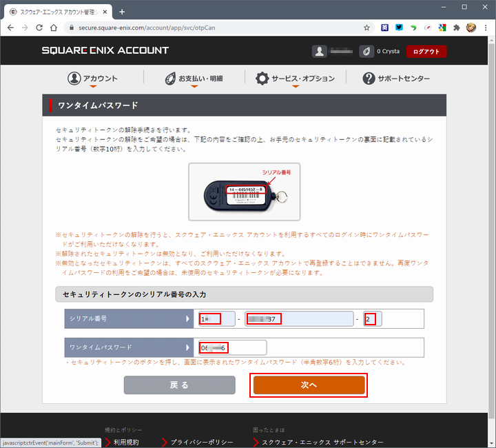The height and width of the screenshot is (448, 496).
Task: Open the browser home page icon
Action: point(54,28)
